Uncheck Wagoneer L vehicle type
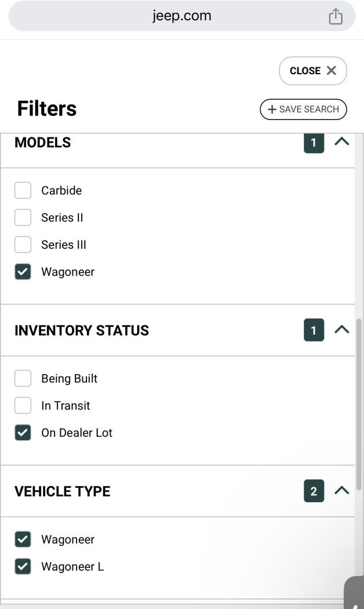Viewport: 364px width, 609px height. [23, 567]
